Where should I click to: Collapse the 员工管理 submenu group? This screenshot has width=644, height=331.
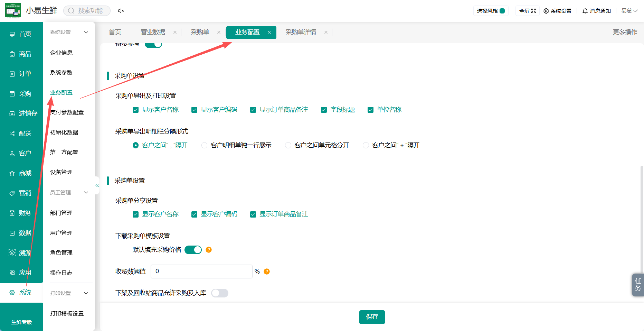(86, 192)
